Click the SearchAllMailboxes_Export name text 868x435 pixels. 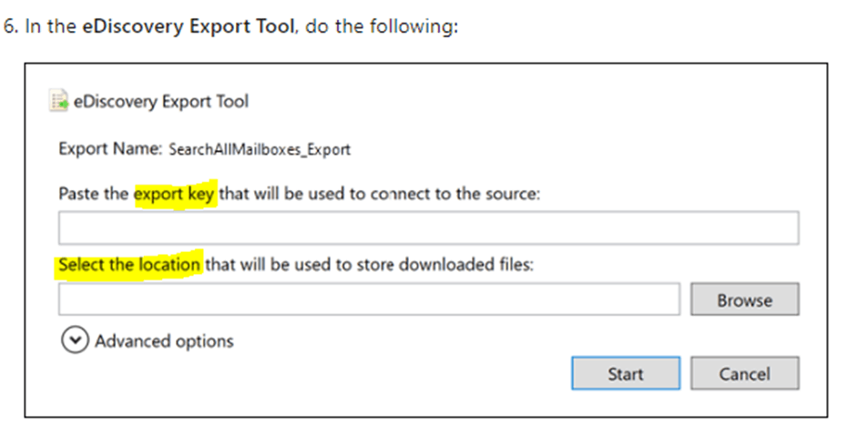(260, 149)
